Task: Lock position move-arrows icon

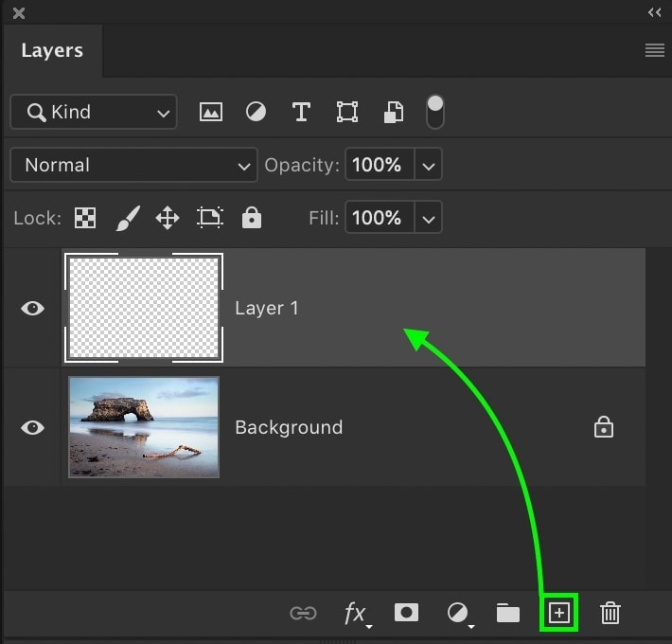Action: [x=168, y=218]
